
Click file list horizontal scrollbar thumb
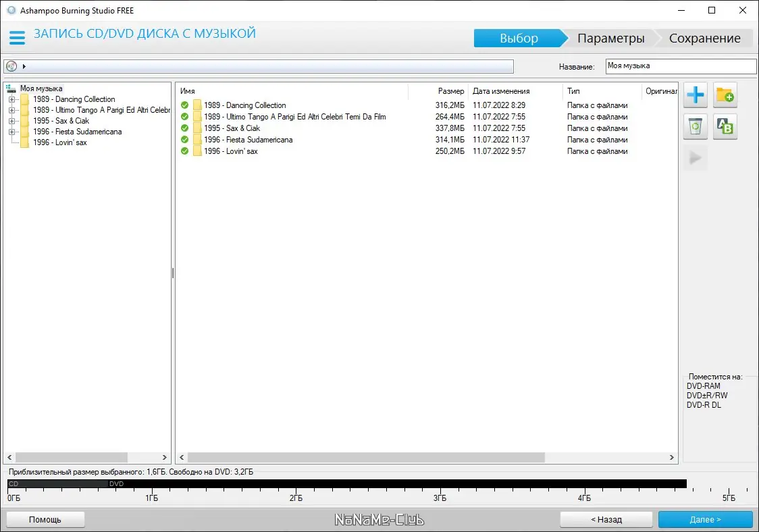pyautogui.click(x=367, y=457)
